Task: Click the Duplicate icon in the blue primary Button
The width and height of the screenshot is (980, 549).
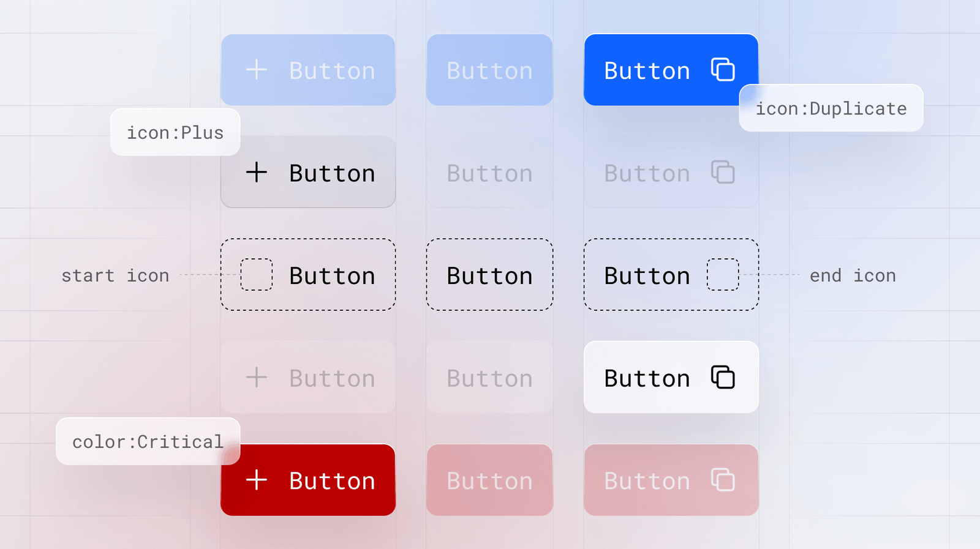Action: pyautogui.click(x=723, y=69)
